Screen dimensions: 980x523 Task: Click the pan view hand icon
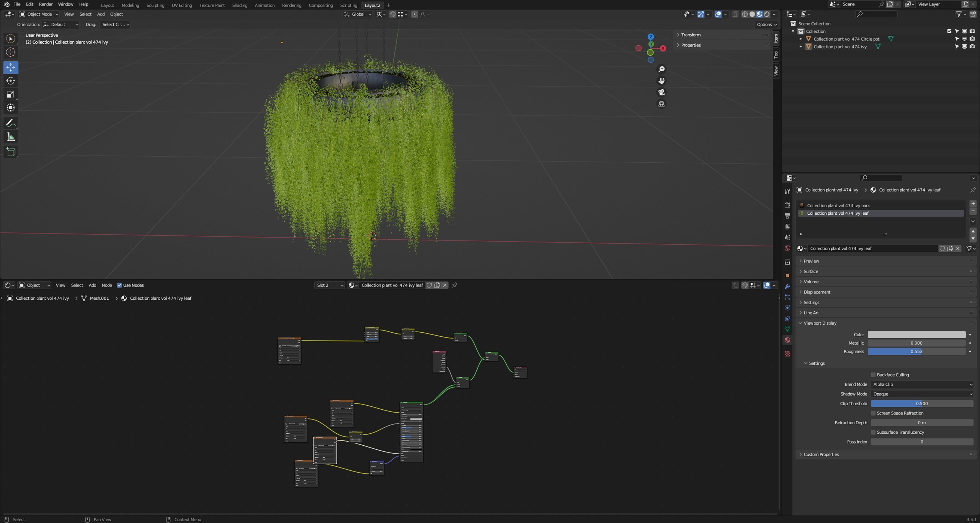click(662, 81)
